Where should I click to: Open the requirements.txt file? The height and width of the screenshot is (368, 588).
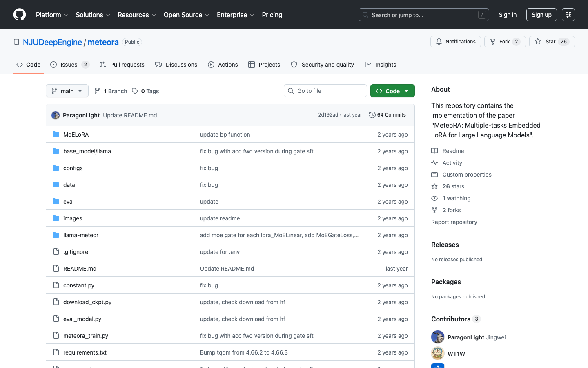pyautogui.click(x=85, y=352)
